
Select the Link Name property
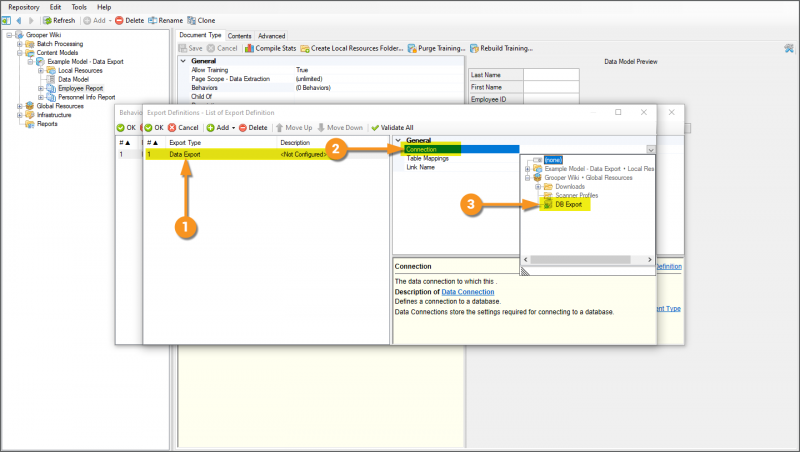pos(420,167)
